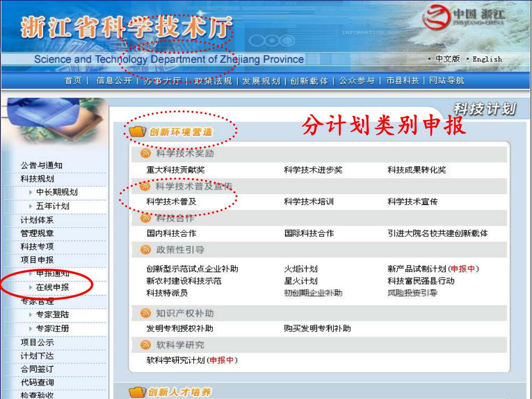Open the 信息公开 navigation item
The image size is (532, 399).
[x=114, y=81]
